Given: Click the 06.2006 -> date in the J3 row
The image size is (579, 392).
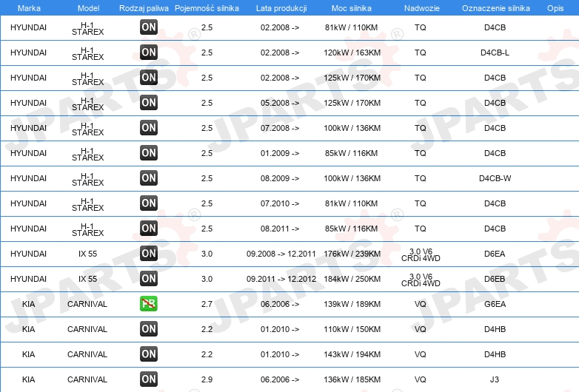Looking at the screenshot, I should 280,379.
